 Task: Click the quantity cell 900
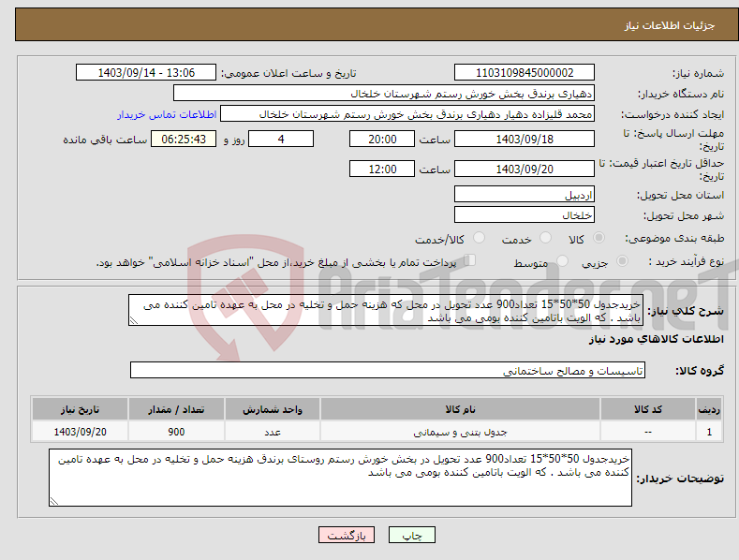coord(176,432)
